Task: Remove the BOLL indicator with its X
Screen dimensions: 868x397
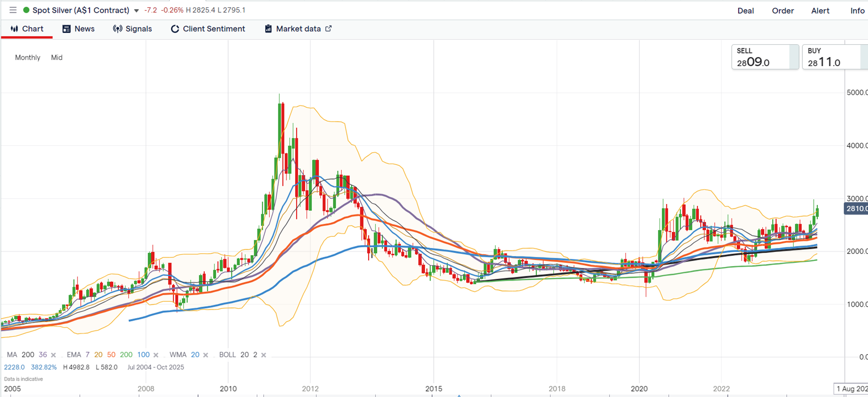Action: point(264,355)
